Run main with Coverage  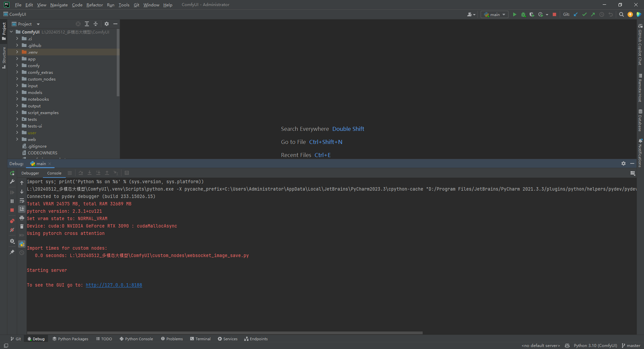tap(532, 15)
